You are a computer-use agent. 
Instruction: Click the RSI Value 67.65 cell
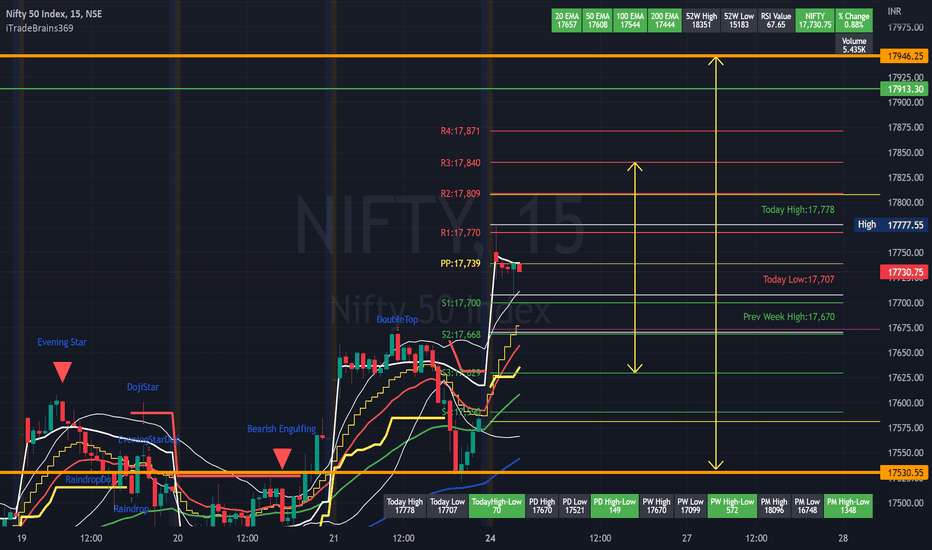coord(776,21)
